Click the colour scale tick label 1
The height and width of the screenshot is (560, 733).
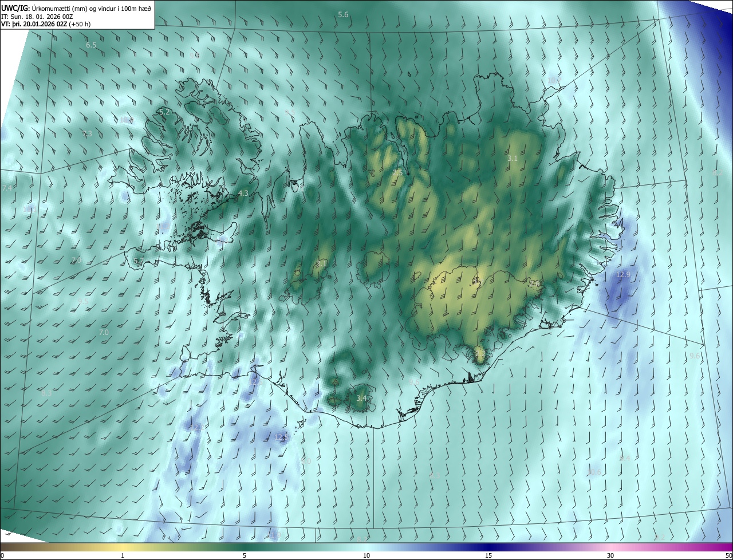coord(123,555)
